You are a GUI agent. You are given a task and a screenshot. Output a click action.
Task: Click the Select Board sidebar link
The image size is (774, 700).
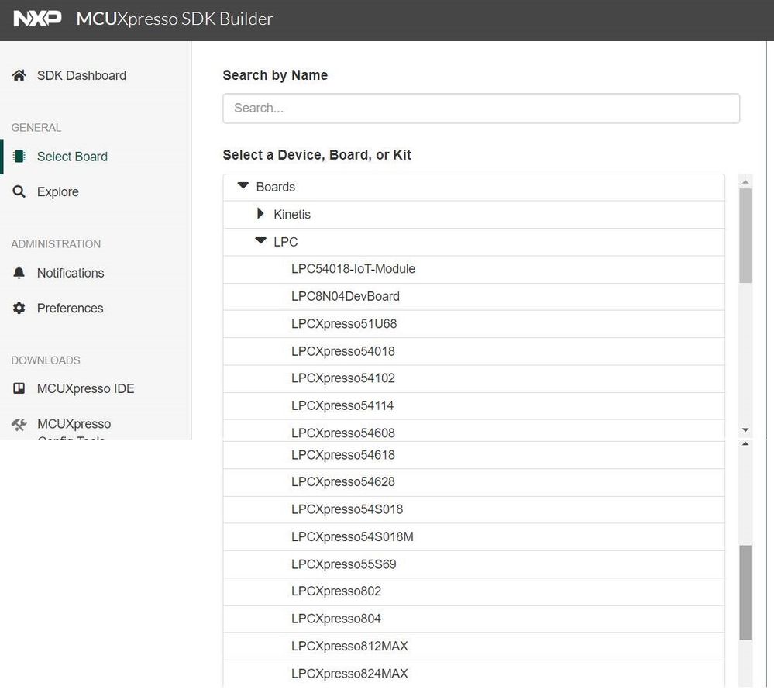71,157
